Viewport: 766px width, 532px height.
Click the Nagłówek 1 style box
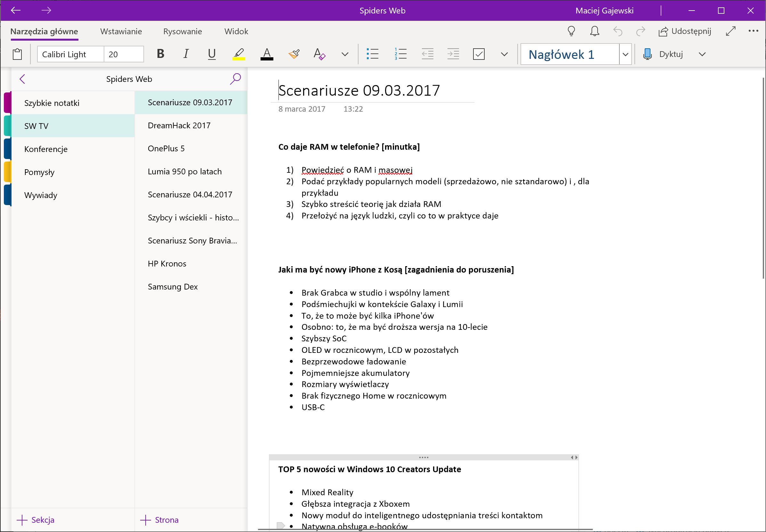(x=570, y=54)
